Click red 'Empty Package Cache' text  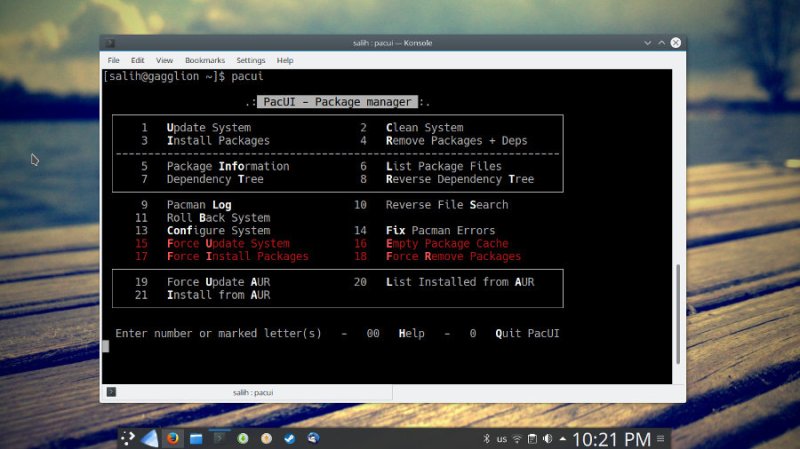point(447,244)
